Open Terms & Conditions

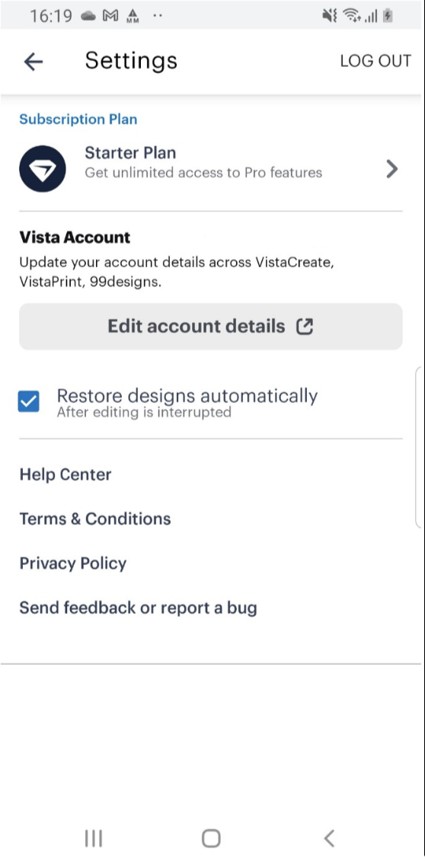95,519
